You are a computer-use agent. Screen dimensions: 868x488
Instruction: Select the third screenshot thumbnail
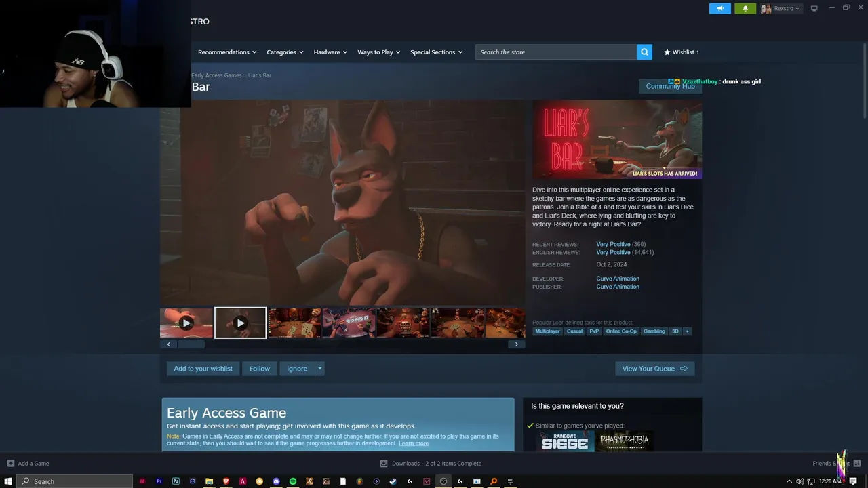coord(295,323)
